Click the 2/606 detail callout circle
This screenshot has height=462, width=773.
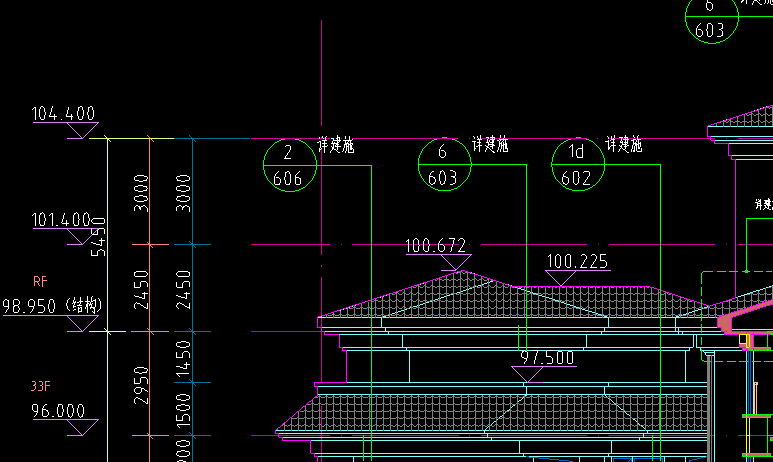click(290, 165)
